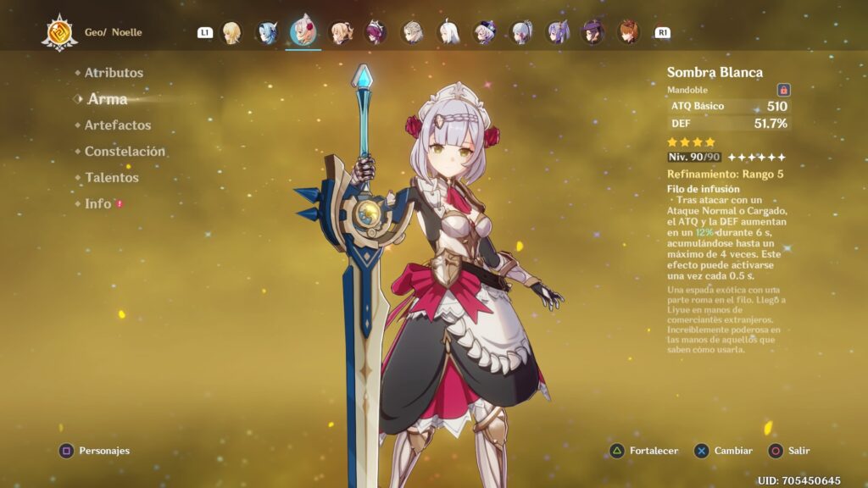Select the Arma menu entry

point(108,99)
